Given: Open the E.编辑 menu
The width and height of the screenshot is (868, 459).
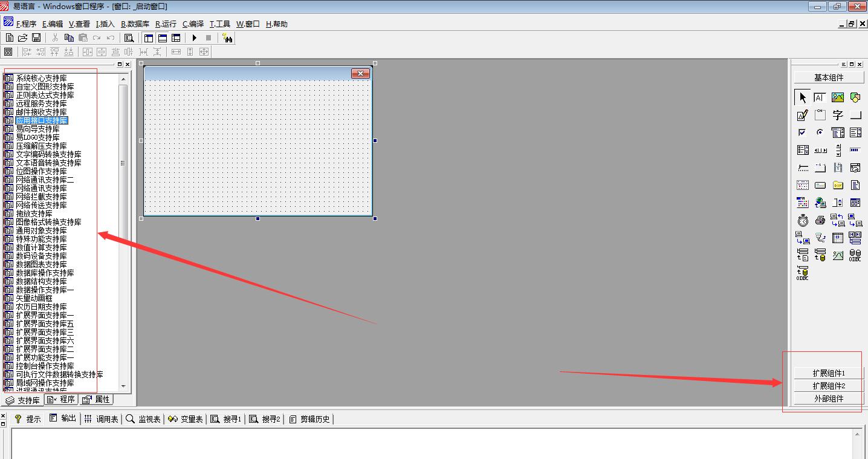Looking at the screenshot, I should pyautogui.click(x=53, y=24).
